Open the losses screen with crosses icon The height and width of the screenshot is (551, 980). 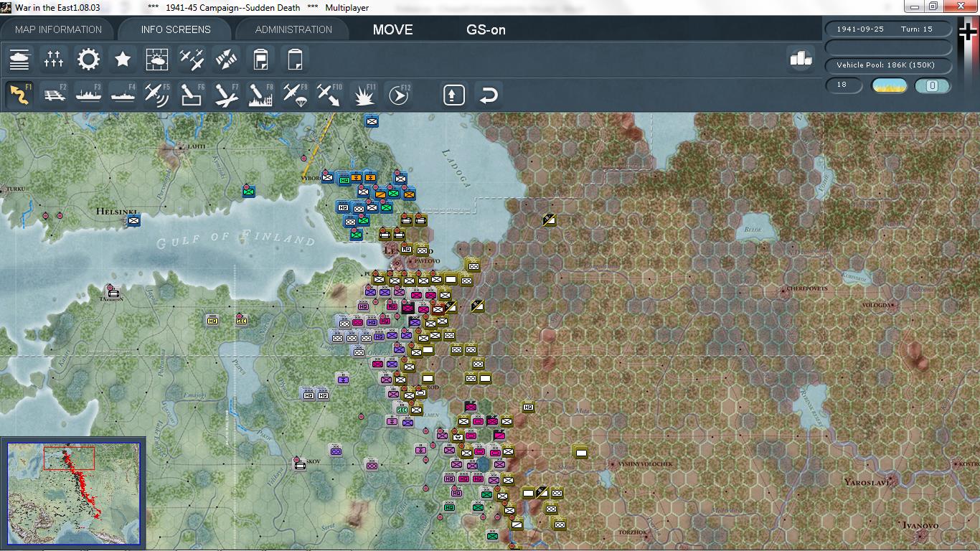[x=54, y=60]
